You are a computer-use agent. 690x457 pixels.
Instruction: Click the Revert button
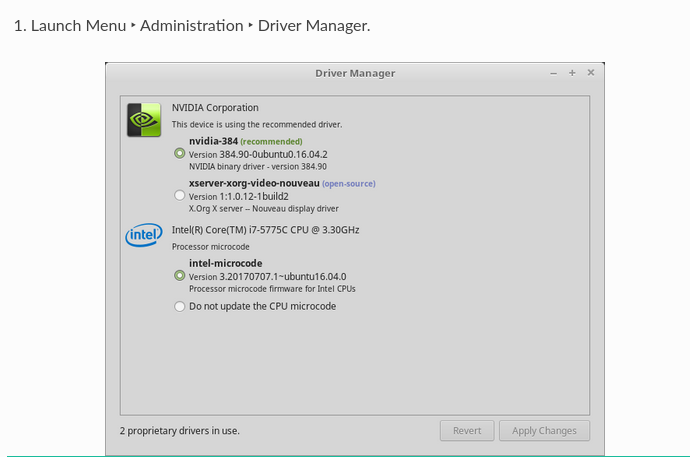pyautogui.click(x=467, y=431)
